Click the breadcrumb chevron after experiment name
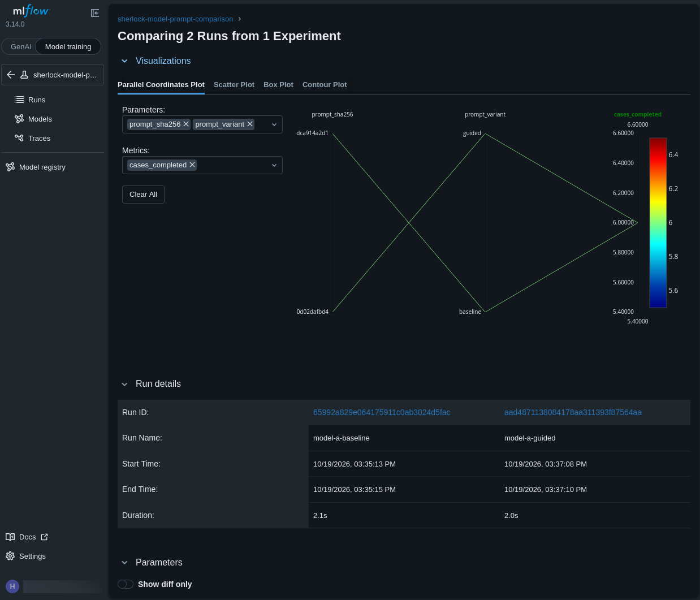This screenshot has height=600, width=700. coord(239,19)
